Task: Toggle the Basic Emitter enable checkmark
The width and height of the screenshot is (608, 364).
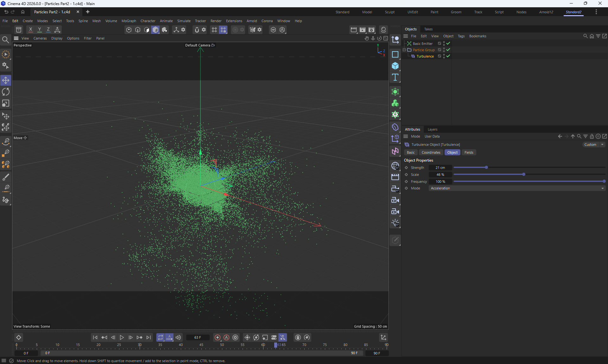Action: point(448,43)
